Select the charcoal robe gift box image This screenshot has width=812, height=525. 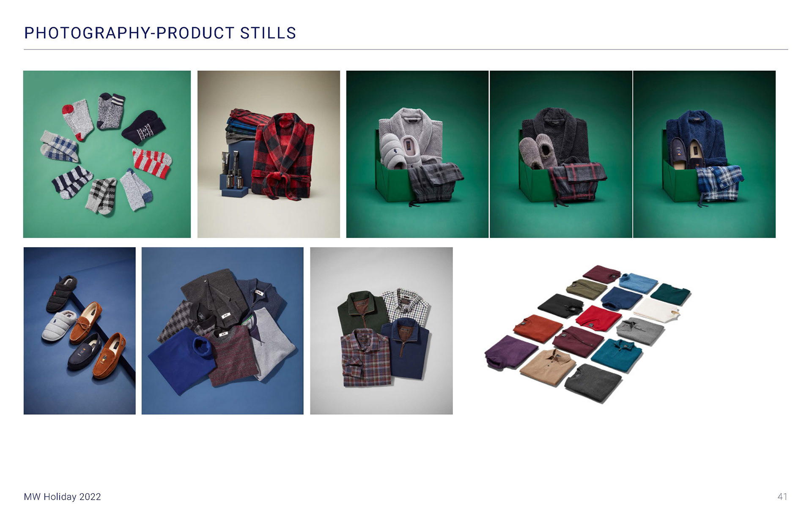click(x=561, y=154)
